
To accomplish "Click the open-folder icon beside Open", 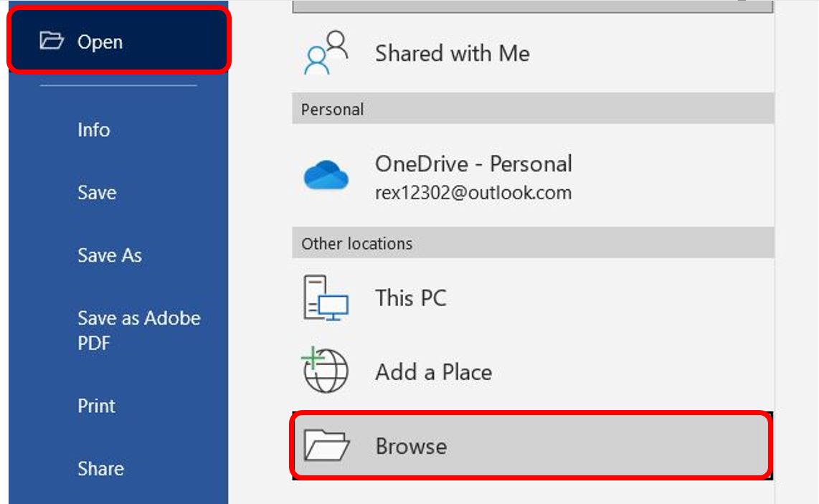I will point(52,41).
